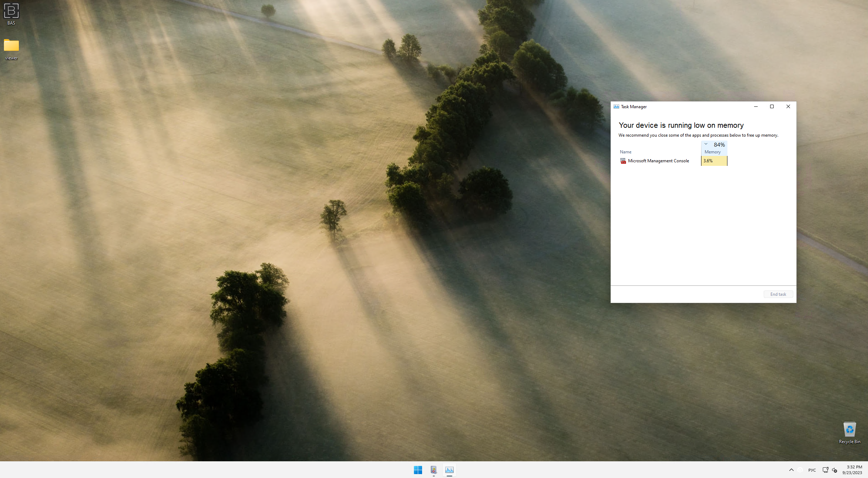Sort by the Name column header

tap(626, 152)
